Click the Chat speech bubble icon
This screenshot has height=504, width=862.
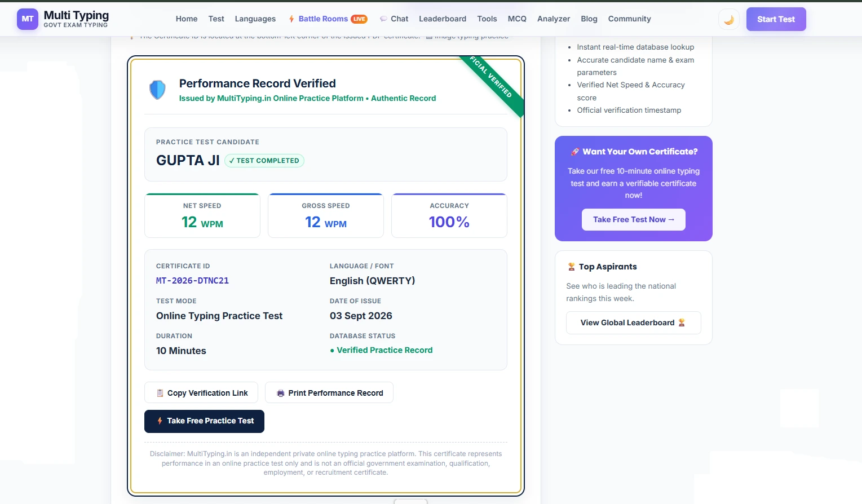(383, 19)
